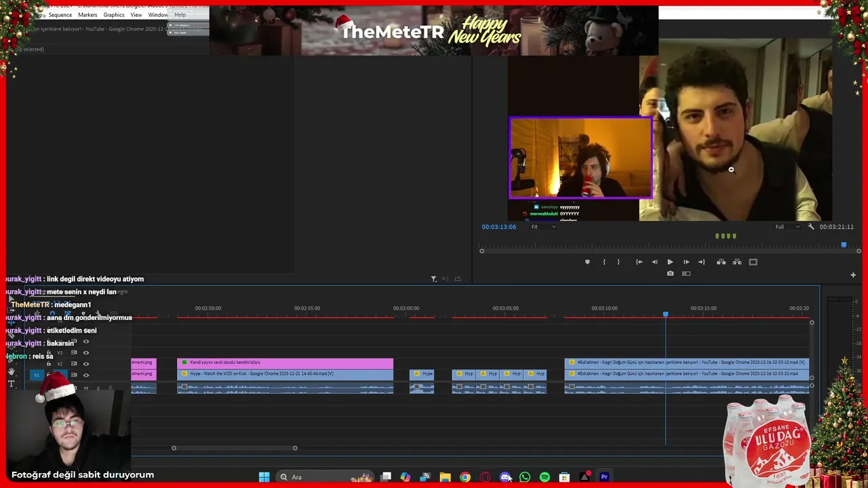Click the timeline horizontal zoom scroll bar
Image resolution: width=868 pixels, height=488 pixels.
[234, 448]
